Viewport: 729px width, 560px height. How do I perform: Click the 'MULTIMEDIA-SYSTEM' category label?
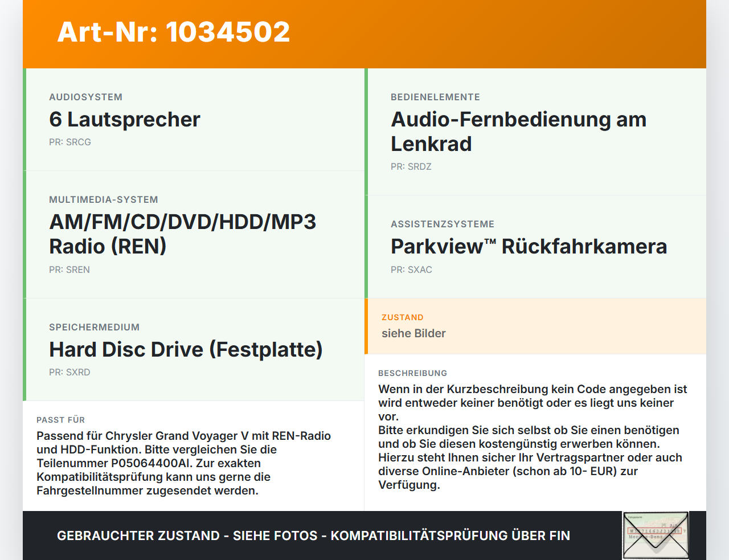[x=104, y=200]
